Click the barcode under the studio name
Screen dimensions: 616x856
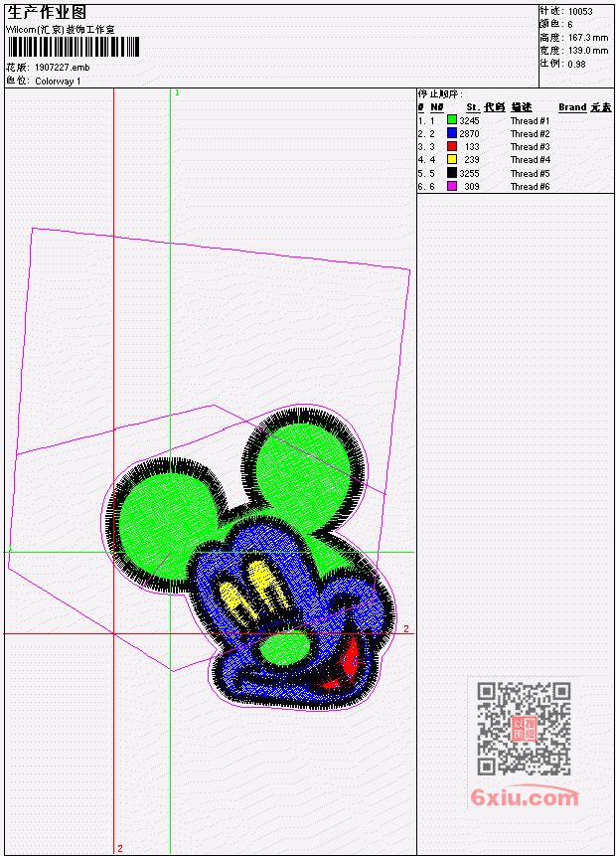(x=74, y=48)
